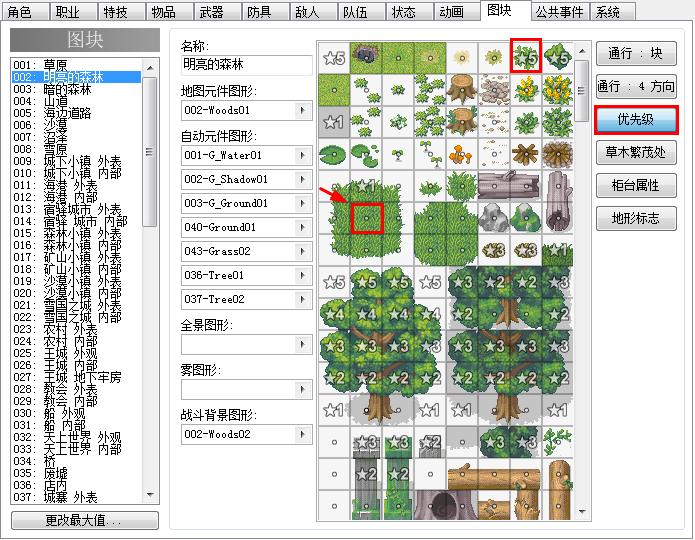
Task: Select tileset 009: 城下小镇 外表
Action: [76, 161]
